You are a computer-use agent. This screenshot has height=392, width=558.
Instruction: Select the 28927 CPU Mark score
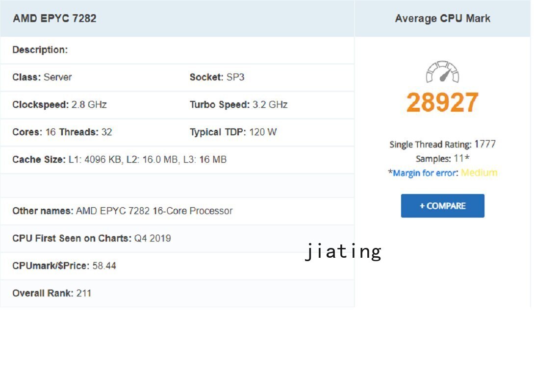[x=442, y=102]
